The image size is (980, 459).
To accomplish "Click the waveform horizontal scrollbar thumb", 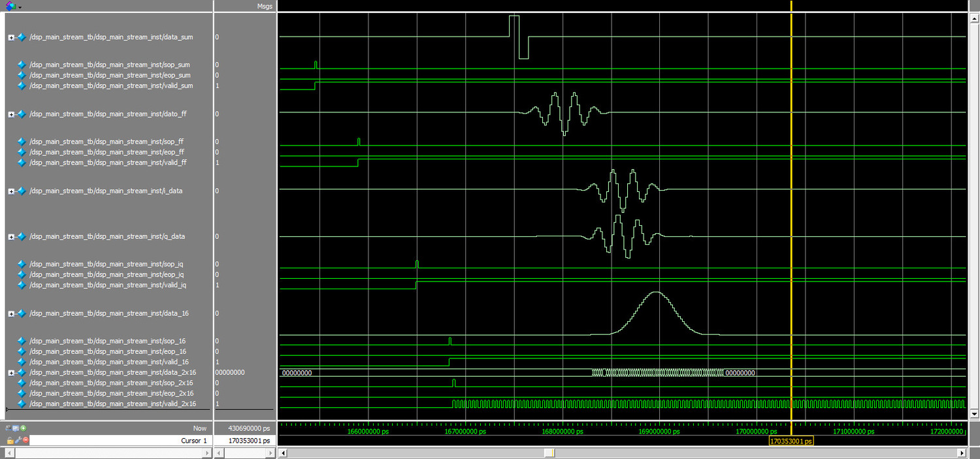I will pos(549,453).
